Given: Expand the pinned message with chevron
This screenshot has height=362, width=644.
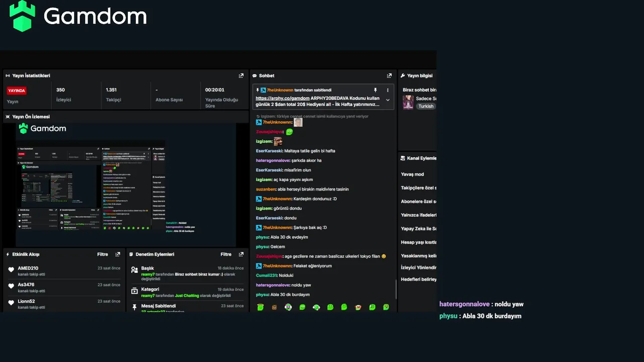Looking at the screenshot, I should [387, 100].
